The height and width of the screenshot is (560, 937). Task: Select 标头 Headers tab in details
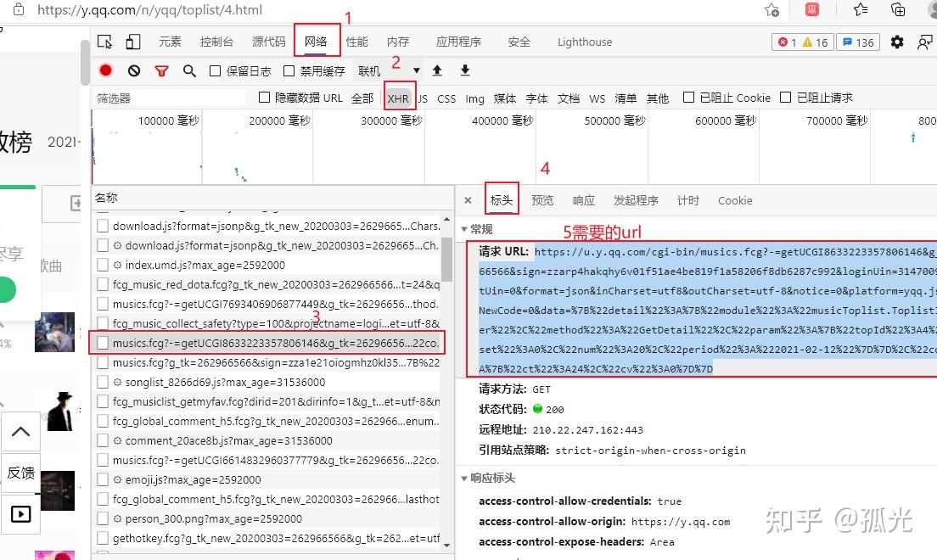tap(502, 200)
